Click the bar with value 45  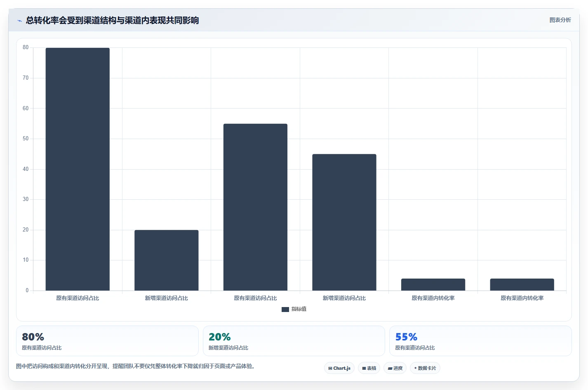pyautogui.click(x=344, y=222)
